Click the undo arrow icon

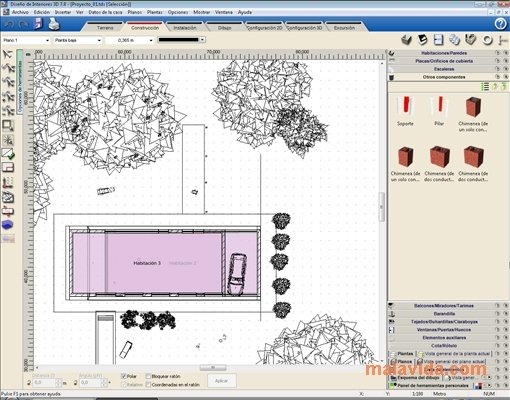click(x=9, y=24)
